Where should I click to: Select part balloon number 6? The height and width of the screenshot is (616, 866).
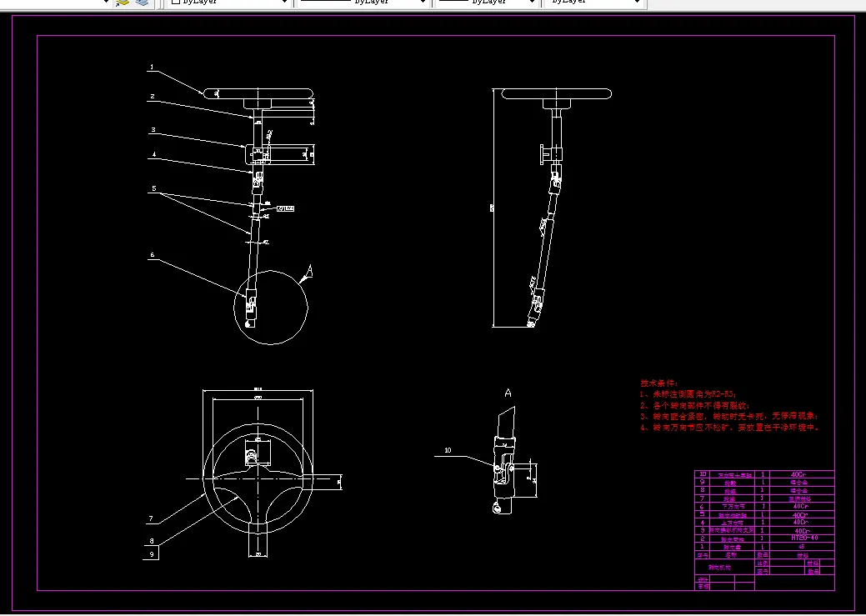153,255
